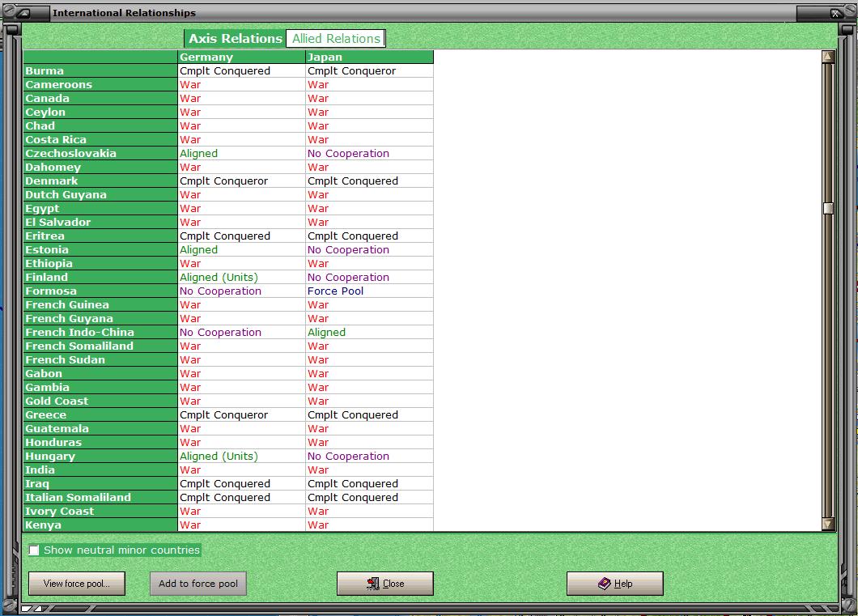This screenshot has width=858, height=616.
Task: Click Finland's Aligned (Units) cell
Action: point(242,278)
